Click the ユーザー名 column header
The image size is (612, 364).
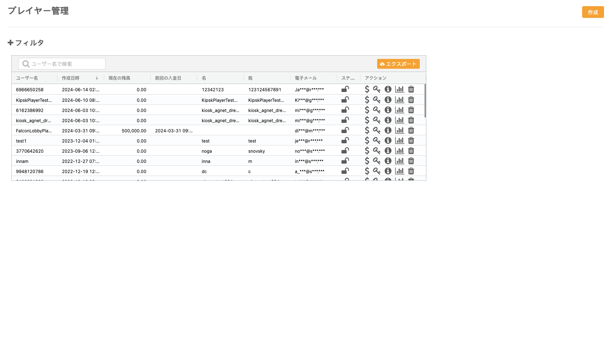(x=27, y=78)
